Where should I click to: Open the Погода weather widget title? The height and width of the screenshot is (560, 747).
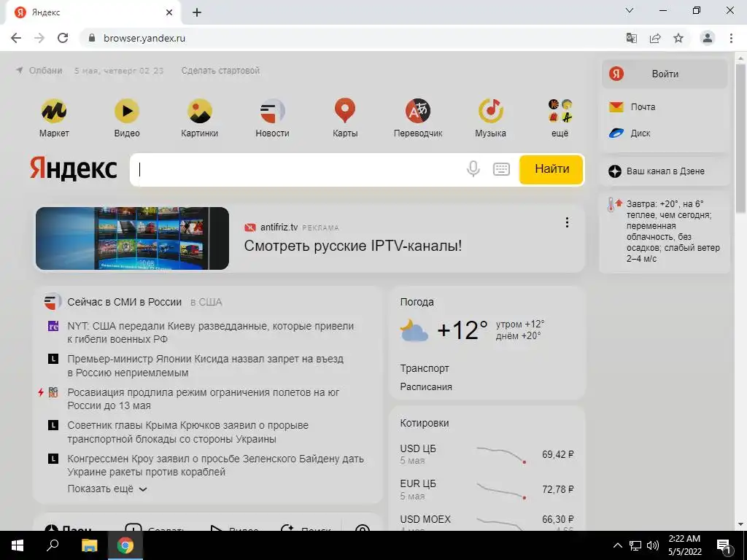(417, 302)
